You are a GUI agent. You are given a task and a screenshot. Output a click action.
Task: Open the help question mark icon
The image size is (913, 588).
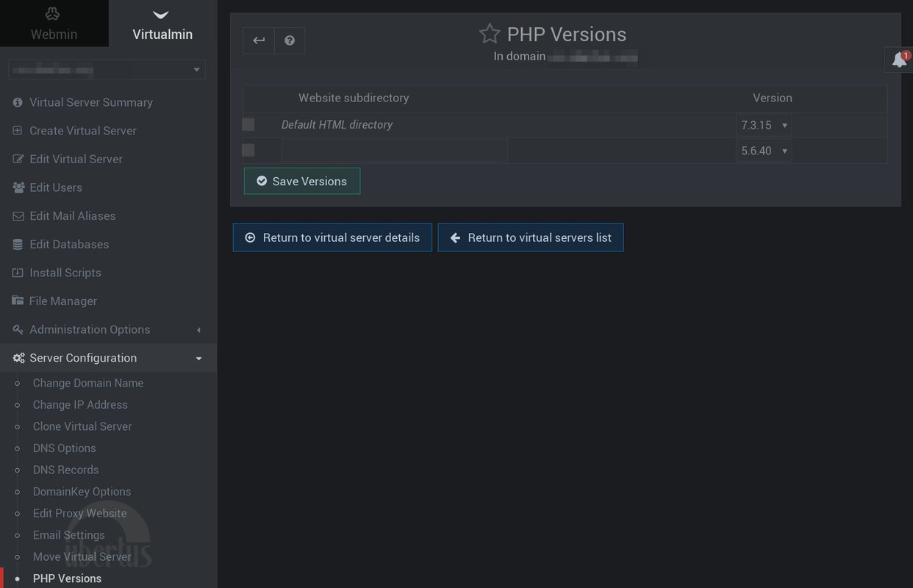(290, 40)
